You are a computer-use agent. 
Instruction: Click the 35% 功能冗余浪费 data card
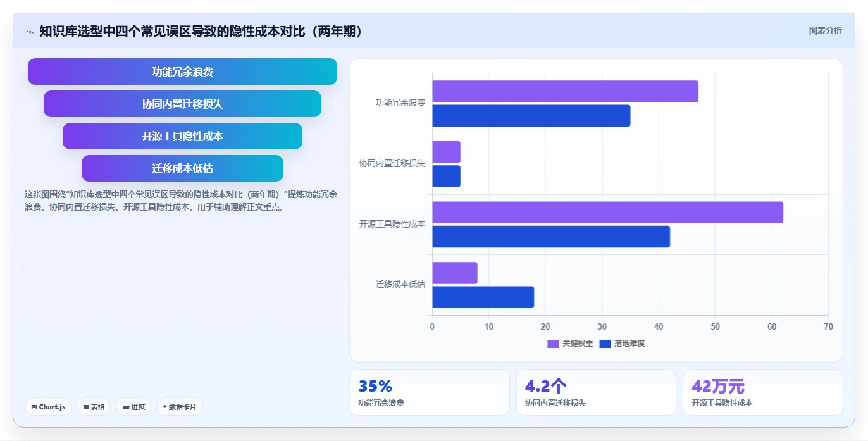point(430,392)
